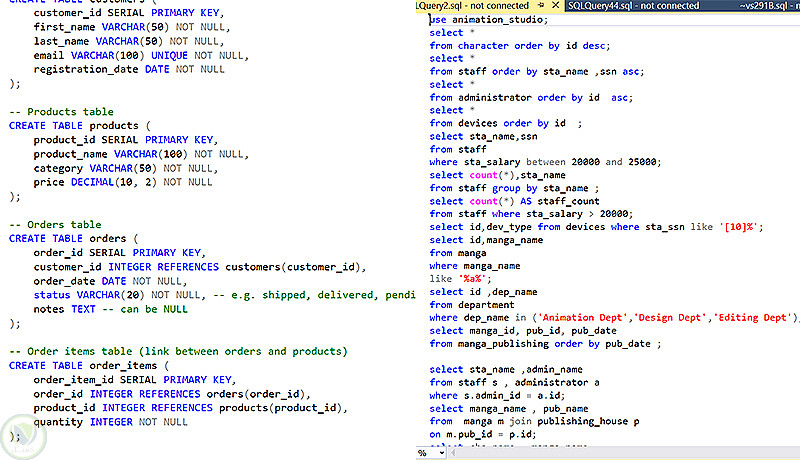Click the '-- Order items table' comment line

[178, 351]
